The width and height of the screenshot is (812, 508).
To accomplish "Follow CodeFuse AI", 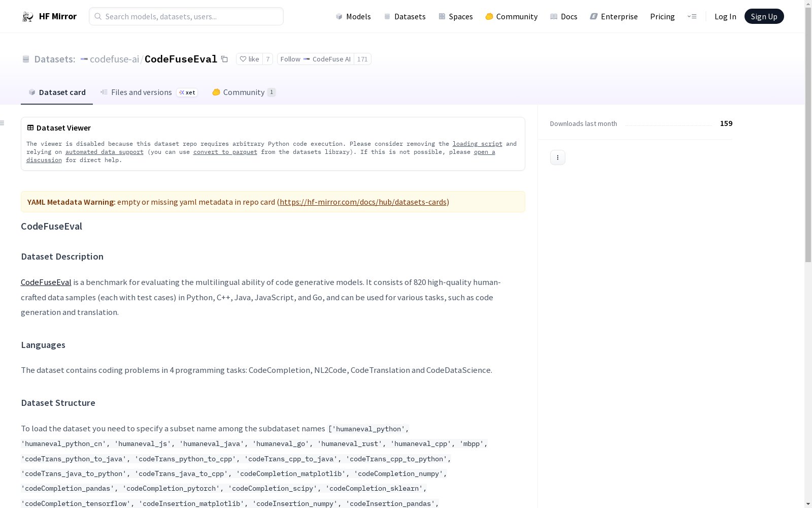I will [316, 59].
